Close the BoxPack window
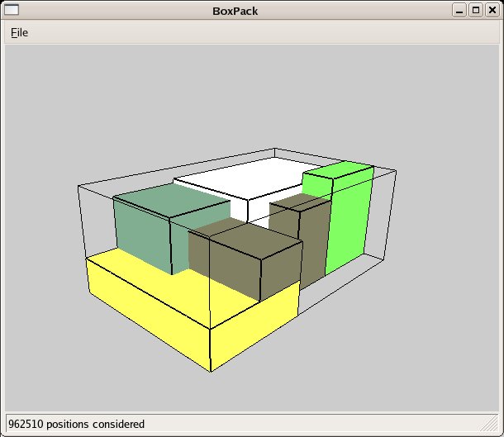The image size is (504, 437). (x=492, y=11)
